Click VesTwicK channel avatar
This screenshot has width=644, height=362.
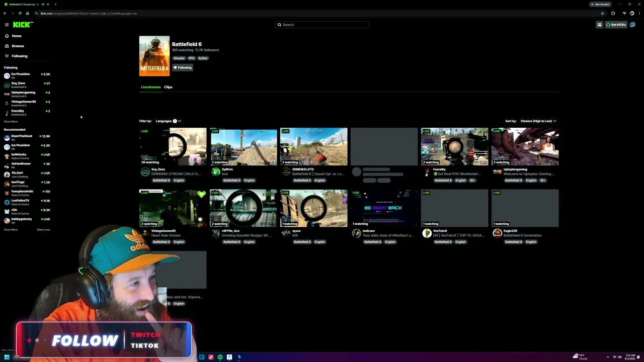tap(427, 233)
